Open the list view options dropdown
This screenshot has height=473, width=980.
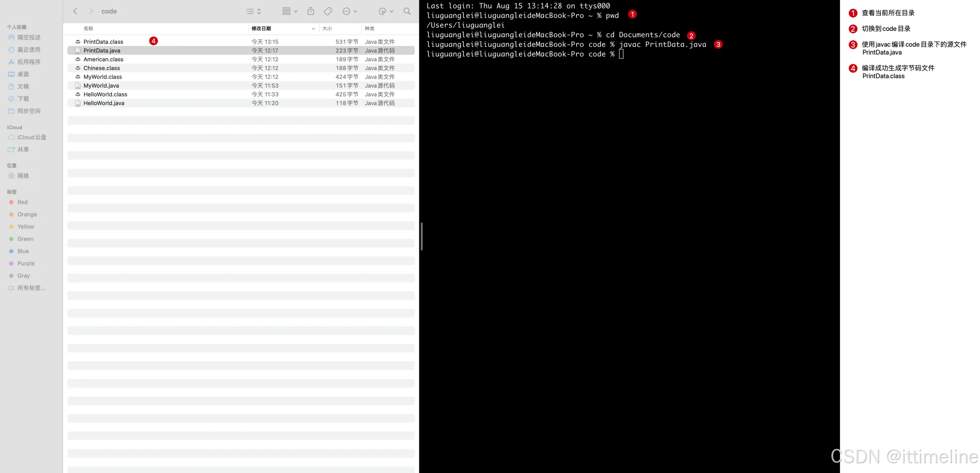pyautogui.click(x=254, y=11)
